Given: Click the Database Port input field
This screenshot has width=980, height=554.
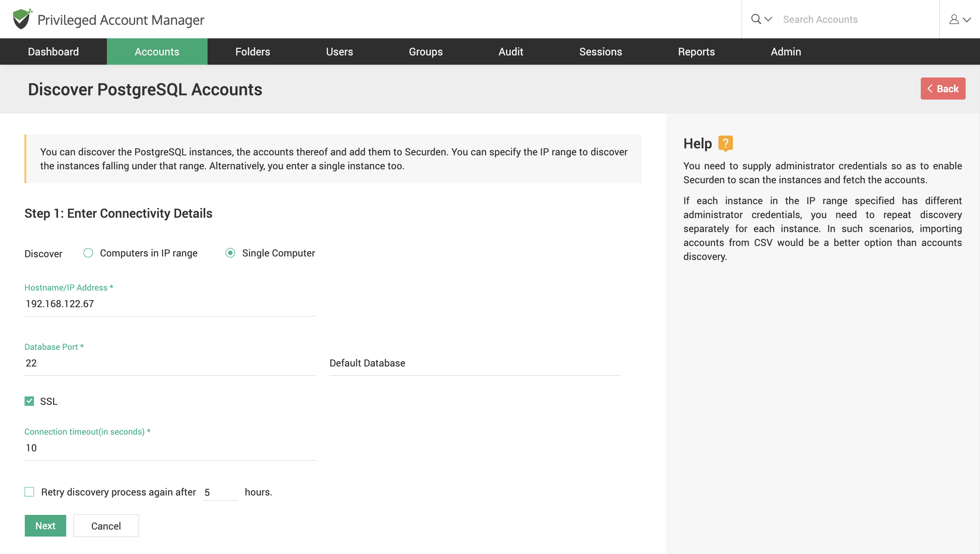Looking at the screenshot, I should point(170,363).
